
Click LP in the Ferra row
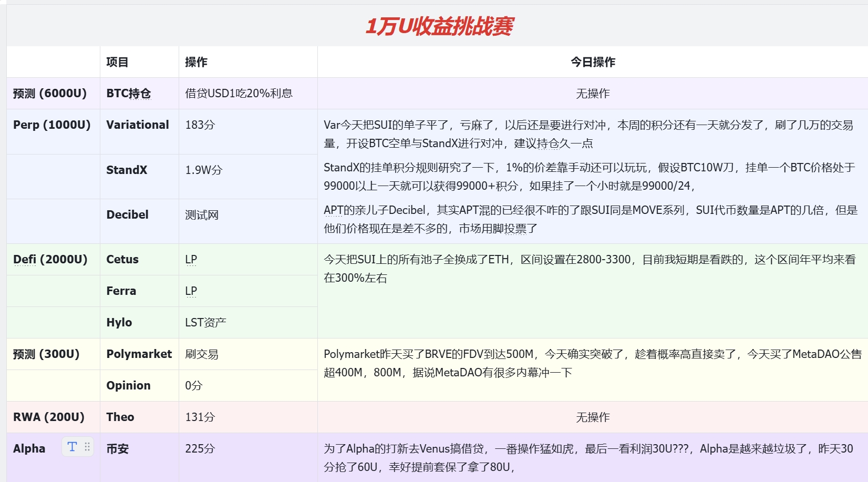point(191,291)
